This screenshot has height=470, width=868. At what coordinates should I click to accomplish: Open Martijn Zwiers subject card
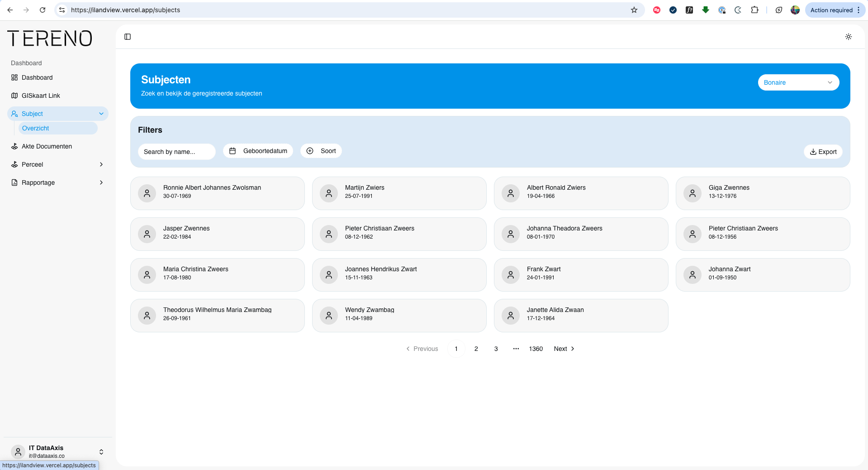[399, 193]
